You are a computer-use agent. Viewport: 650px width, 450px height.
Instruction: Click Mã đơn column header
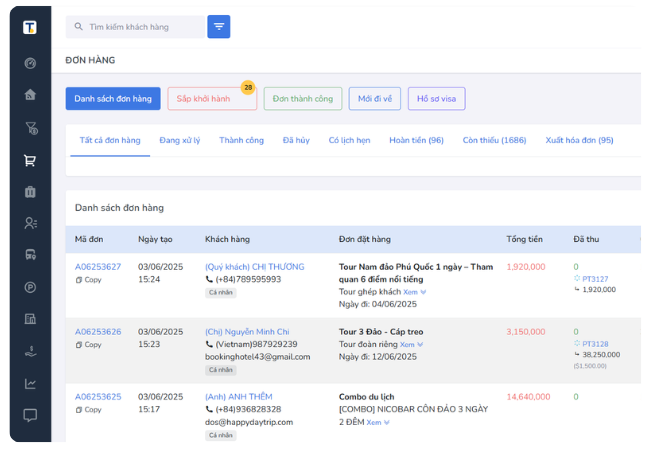click(x=89, y=239)
